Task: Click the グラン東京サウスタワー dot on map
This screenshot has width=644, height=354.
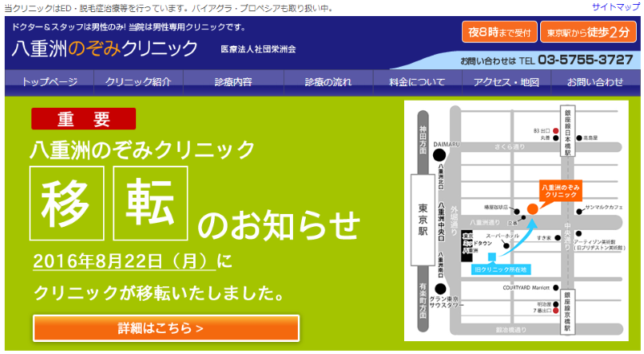Action: 440,289
